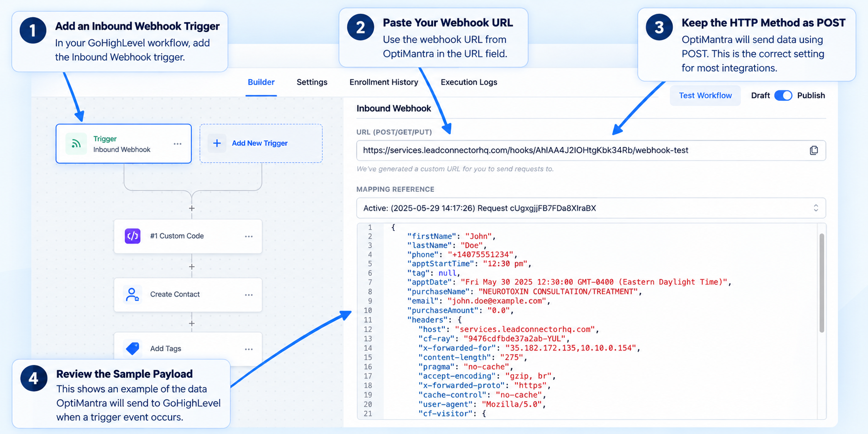This screenshot has height=434, width=868.
Task: Click the "apptStartTime" line in the payload
Action: [469, 264]
